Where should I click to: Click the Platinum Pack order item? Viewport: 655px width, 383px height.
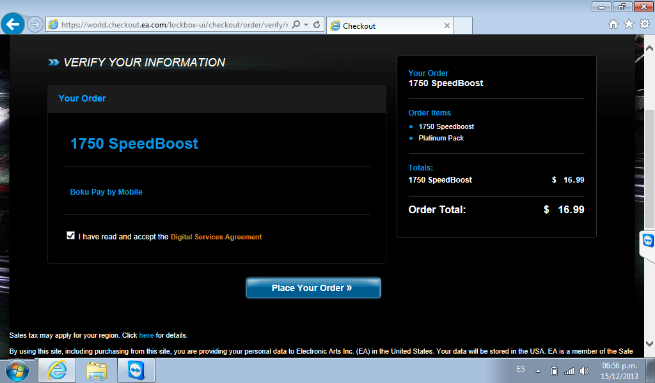coord(441,138)
